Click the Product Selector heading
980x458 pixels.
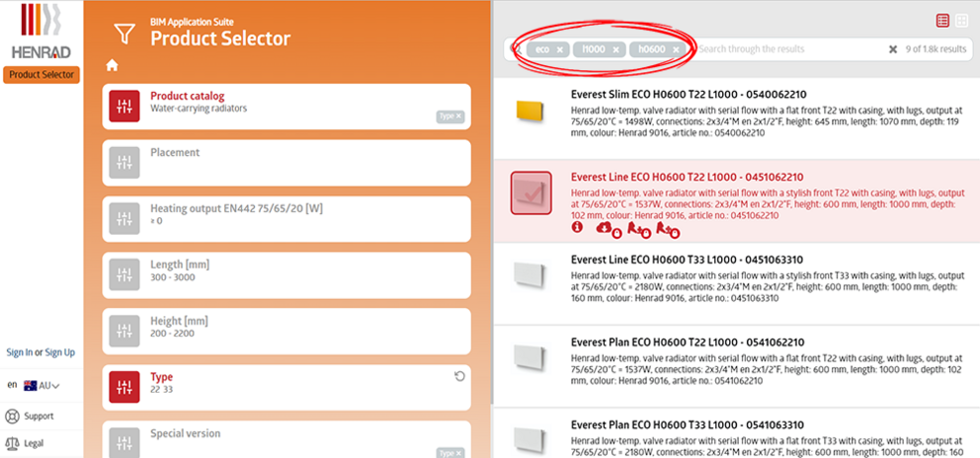220,38
